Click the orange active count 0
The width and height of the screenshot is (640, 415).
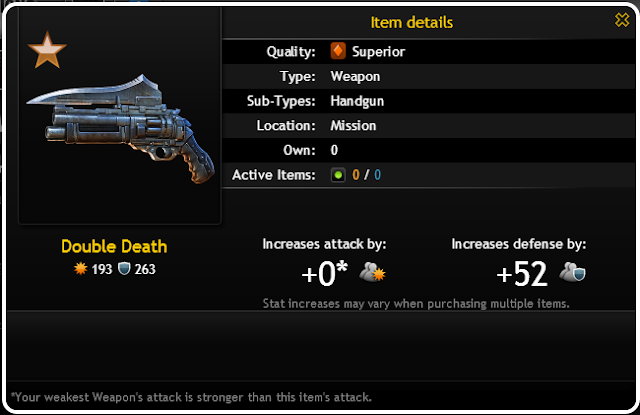(356, 175)
